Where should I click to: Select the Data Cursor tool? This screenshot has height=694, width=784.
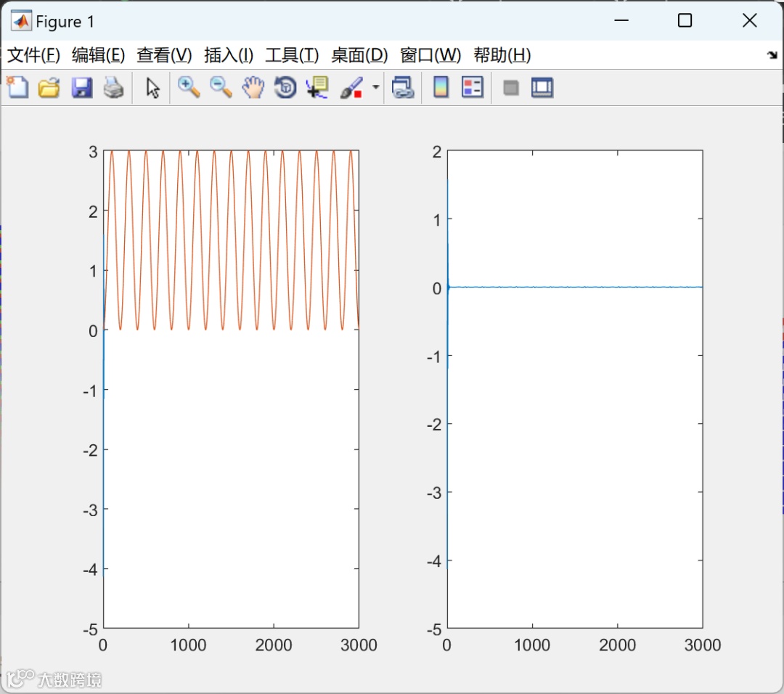pyautogui.click(x=317, y=88)
